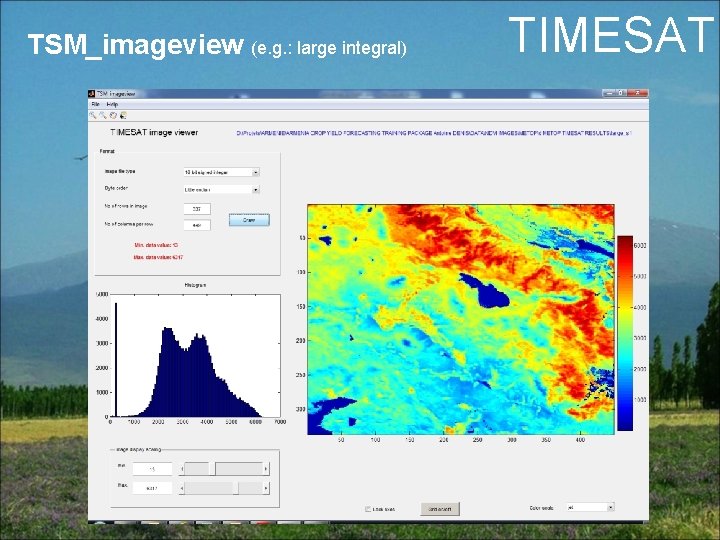The width and height of the screenshot is (720, 540).
Task: Select the zoom out magnifier tool
Action: click(x=103, y=116)
